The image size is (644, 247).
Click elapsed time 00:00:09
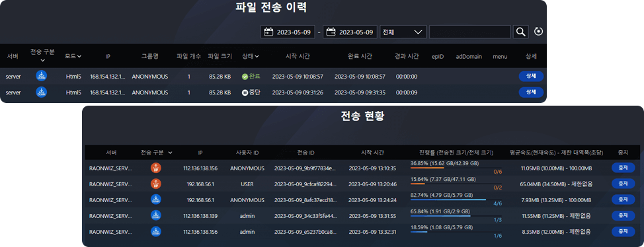(x=407, y=92)
